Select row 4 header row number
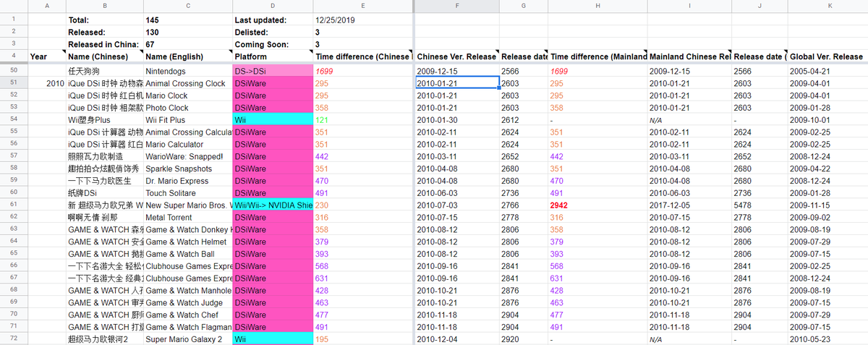Screen dimensions: 868x345 14,56
